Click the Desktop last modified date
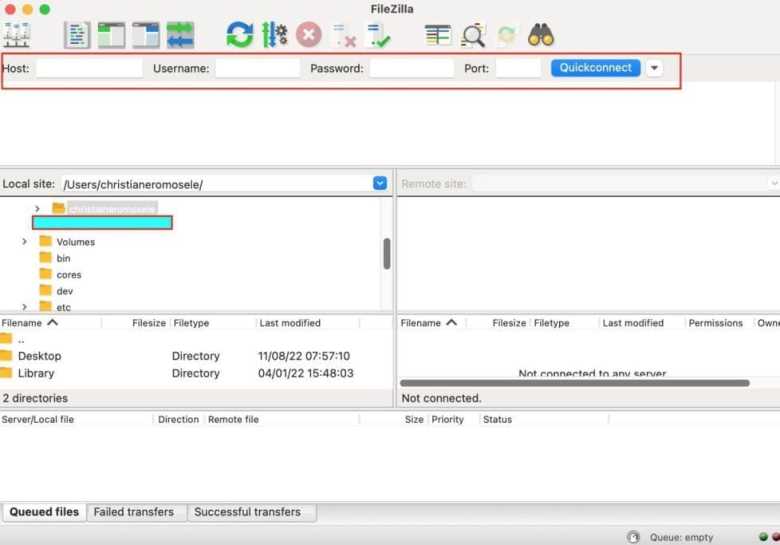This screenshot has width=780, height=545. click(x=303, y=356)
